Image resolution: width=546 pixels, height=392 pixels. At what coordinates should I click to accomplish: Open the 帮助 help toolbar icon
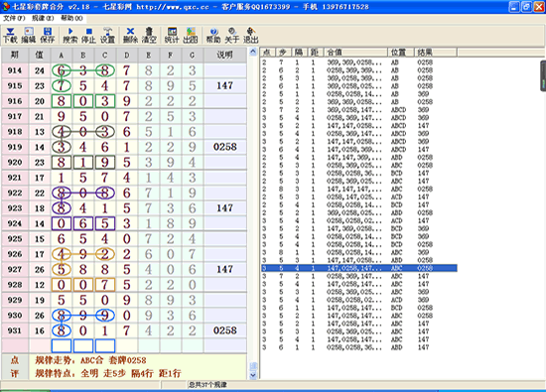pos(213,36)
